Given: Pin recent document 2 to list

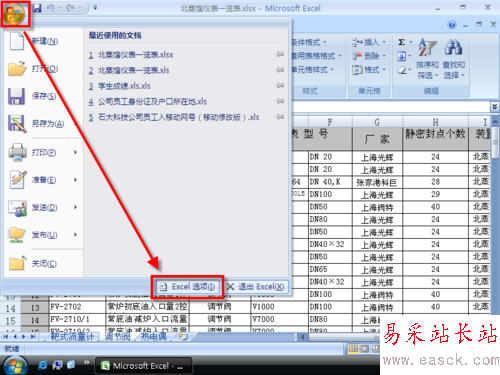Looking at the screenshot, I should point(280,69).
